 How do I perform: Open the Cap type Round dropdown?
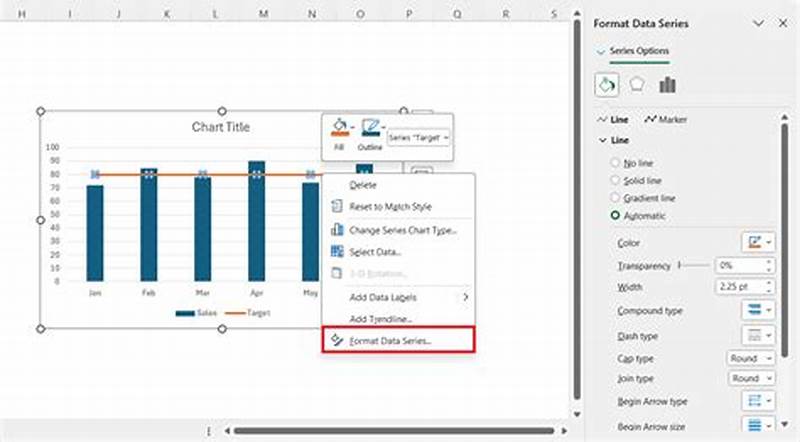click(751, 358)
